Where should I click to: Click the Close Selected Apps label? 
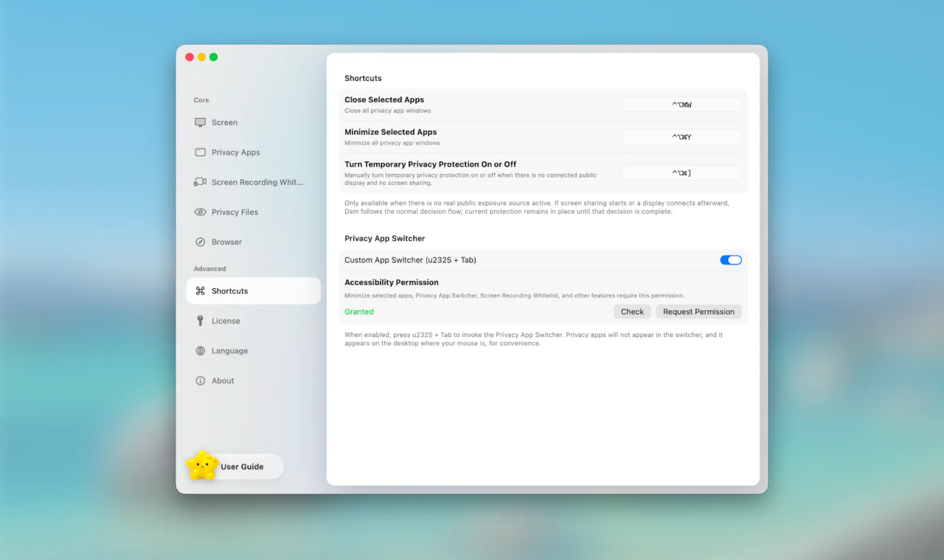[x=384, y=100]
